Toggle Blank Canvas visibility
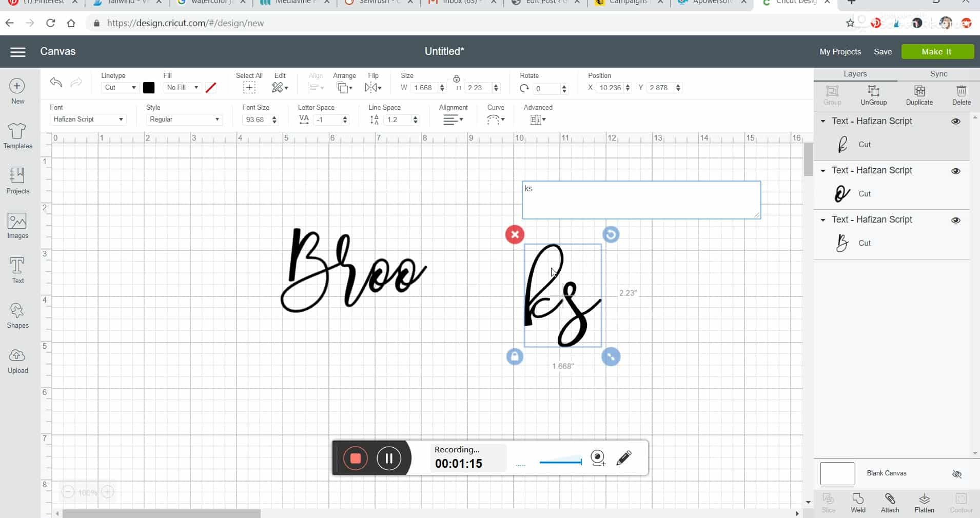Image resolution: width=980 pixels, height=518 pixels. point(957,474)
